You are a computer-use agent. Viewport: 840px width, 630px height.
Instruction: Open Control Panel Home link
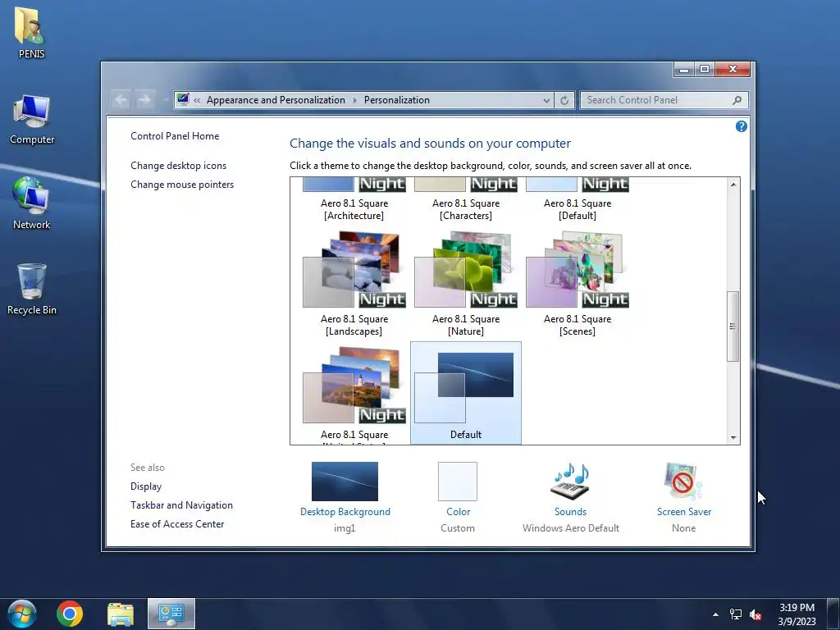click(x=175, y=136)
